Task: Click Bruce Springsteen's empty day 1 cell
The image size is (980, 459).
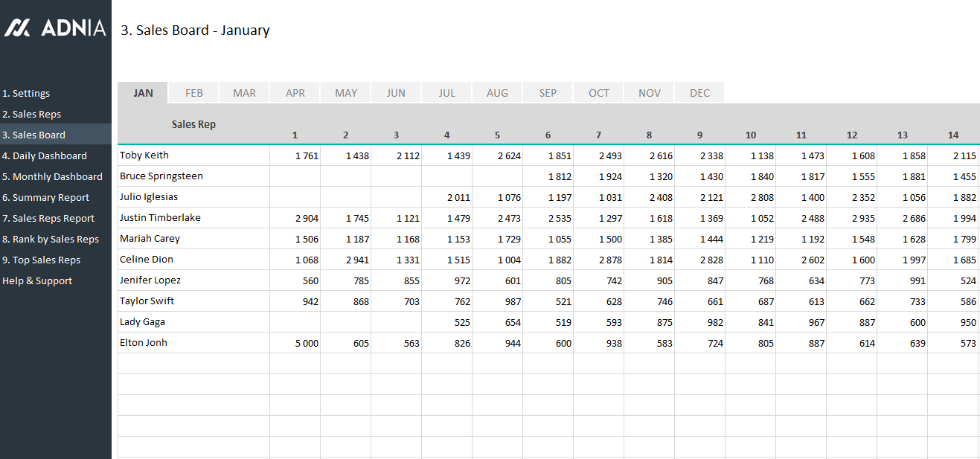Action: coord(295,177)
